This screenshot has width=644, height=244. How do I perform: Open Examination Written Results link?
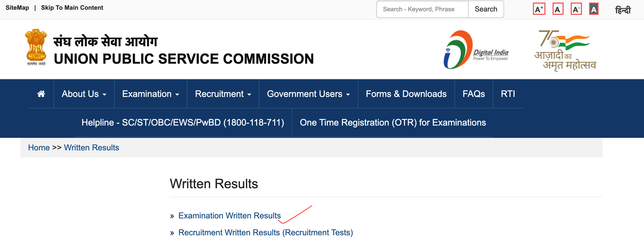(x=229, y=215)
